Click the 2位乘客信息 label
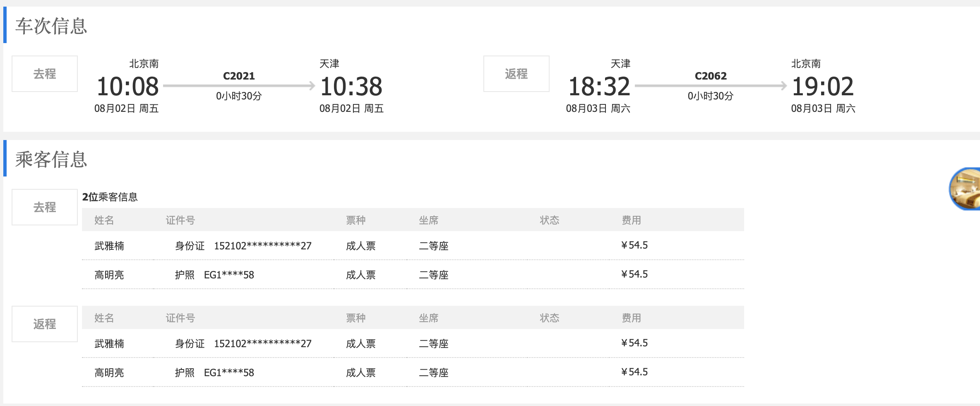 110,197
